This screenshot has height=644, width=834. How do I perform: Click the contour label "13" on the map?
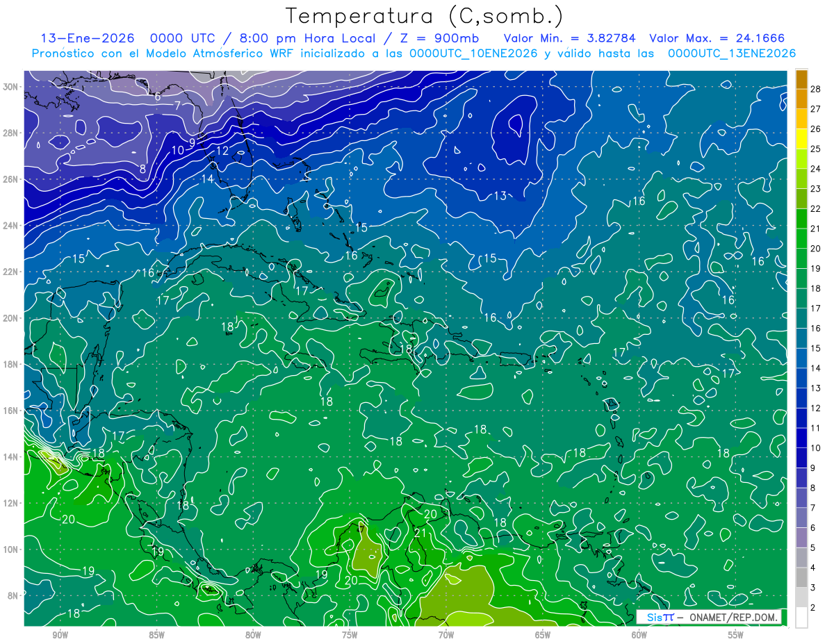click(x=500, y=196)
